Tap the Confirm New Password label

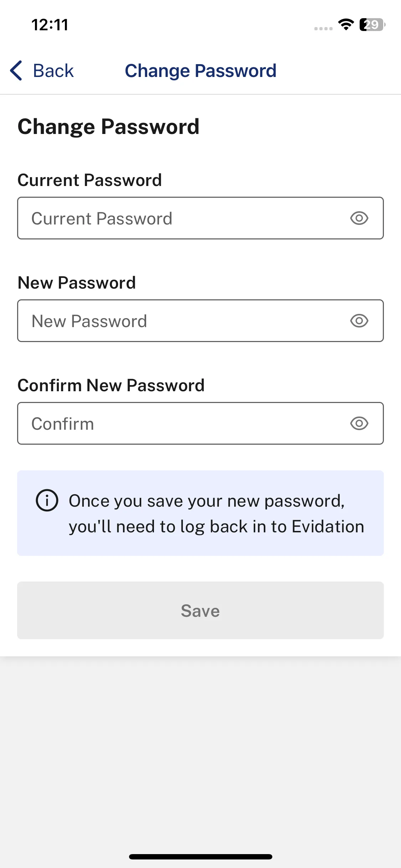tap(111, 385)
